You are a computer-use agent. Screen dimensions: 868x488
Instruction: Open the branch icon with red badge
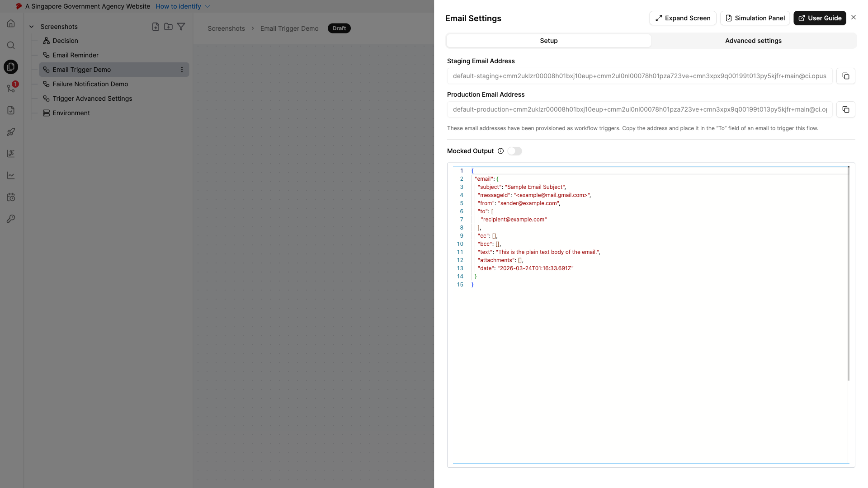11,89
